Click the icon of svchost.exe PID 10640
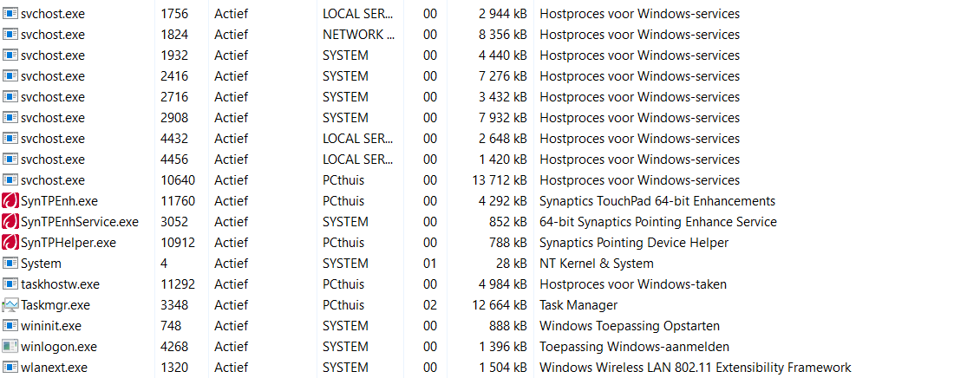Viewport: 980px width, 378px height. (x=10, y=180)
